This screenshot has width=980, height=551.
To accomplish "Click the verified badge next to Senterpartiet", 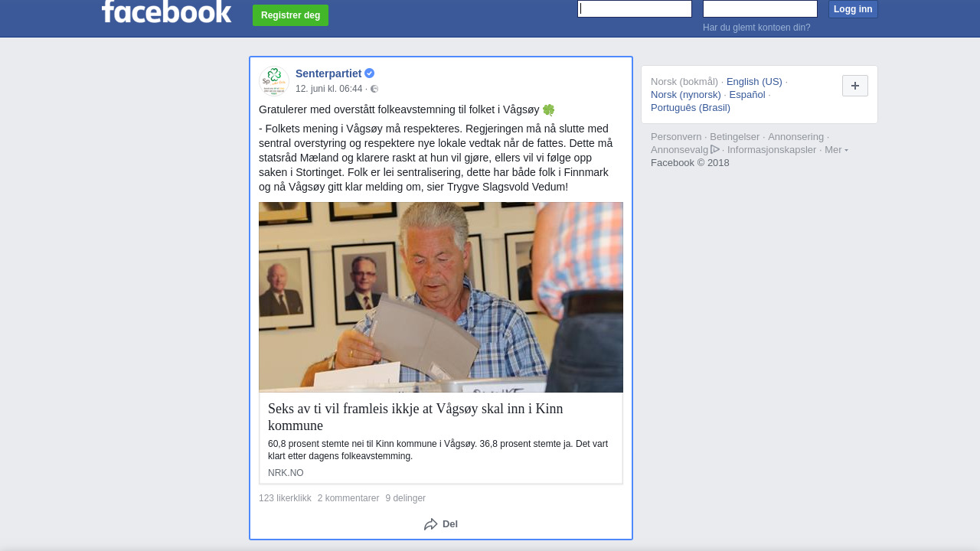I will coord(369,73).
